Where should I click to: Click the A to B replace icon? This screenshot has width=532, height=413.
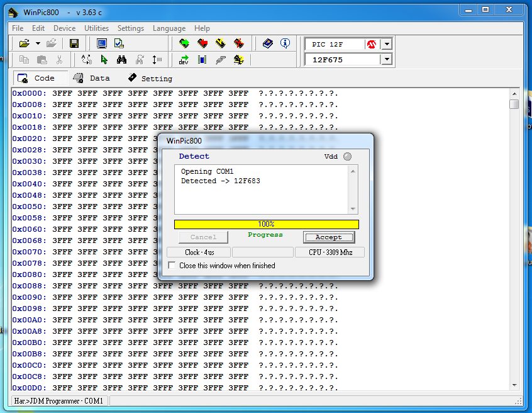coord(87,60)
